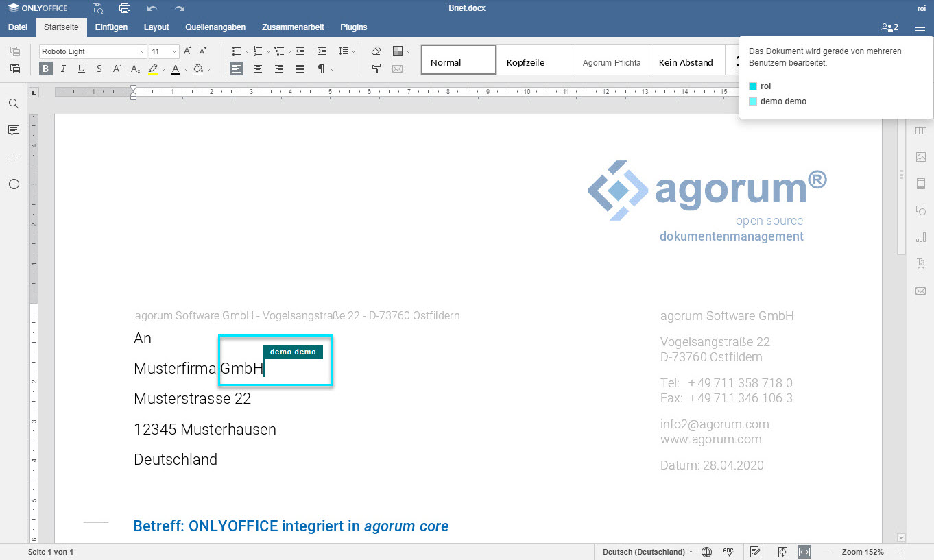
Task: Click the copy style paint roller icon
Action: 376,69
